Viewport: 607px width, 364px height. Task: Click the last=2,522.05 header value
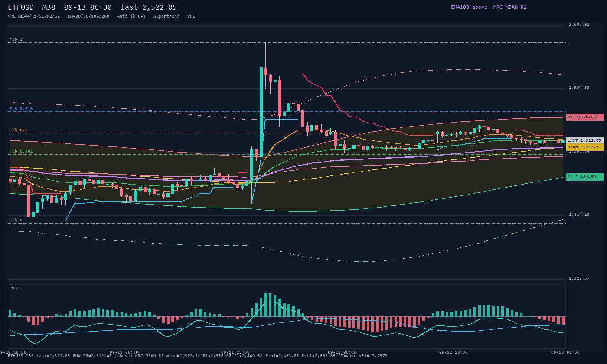(x=149, y=7)
